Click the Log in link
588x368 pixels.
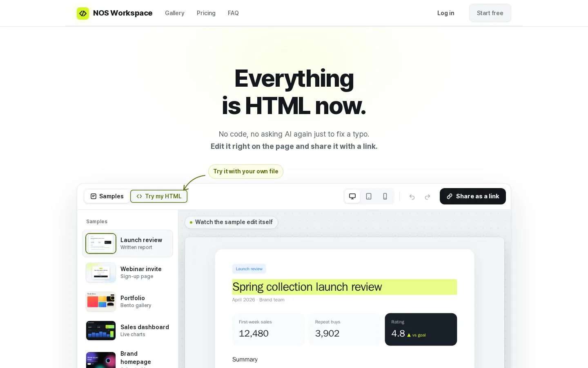point(445,13)
